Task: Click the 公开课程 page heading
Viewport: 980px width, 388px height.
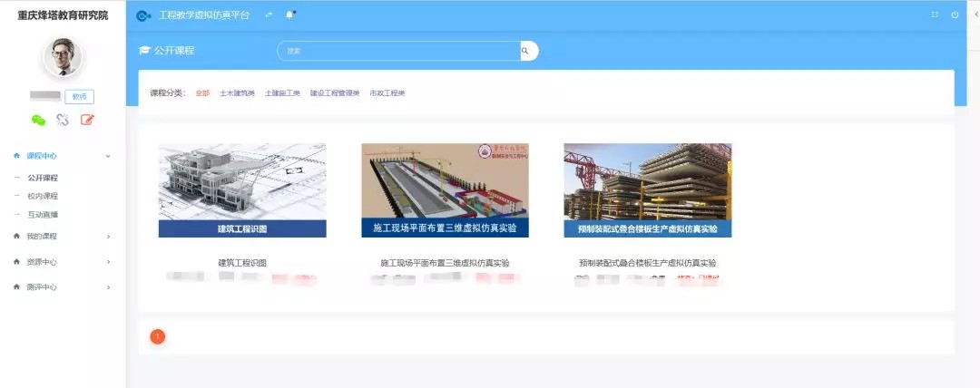Action: coord(174,51)
